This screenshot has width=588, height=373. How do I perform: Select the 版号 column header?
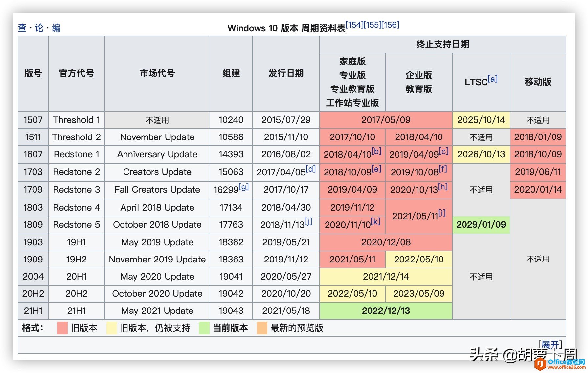[x=33, y=73]
